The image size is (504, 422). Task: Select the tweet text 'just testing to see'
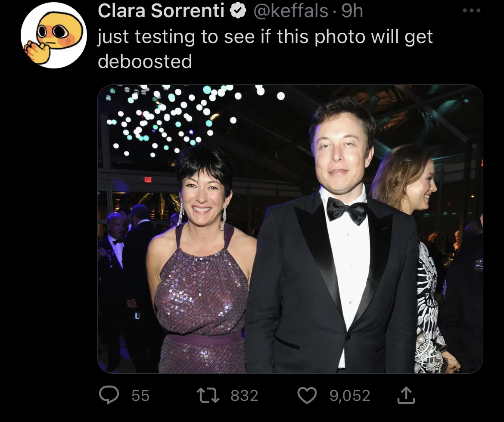tap(174, 36)
